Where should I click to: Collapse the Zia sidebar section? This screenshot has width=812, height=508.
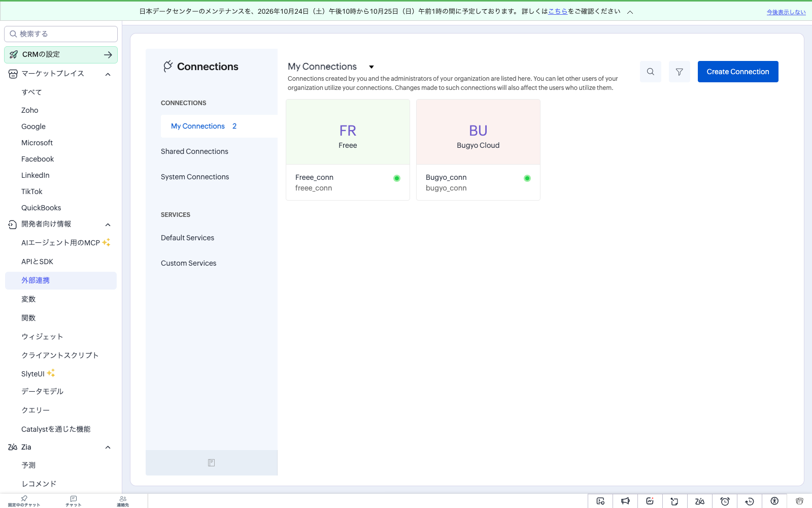pyautogui.click(x=108, y=448)
